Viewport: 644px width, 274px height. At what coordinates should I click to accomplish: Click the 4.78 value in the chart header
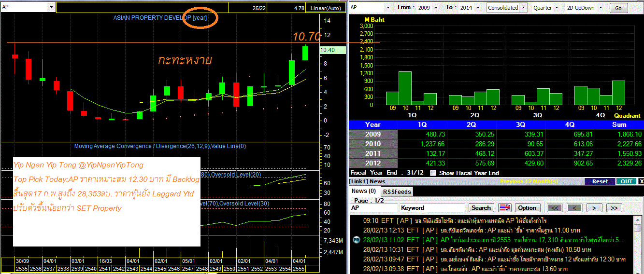299,8
